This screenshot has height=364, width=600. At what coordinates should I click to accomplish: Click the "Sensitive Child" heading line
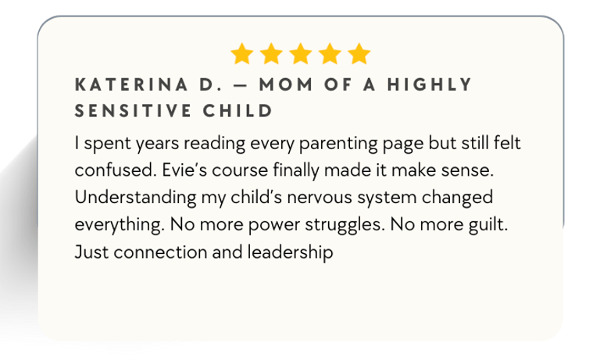173,111
